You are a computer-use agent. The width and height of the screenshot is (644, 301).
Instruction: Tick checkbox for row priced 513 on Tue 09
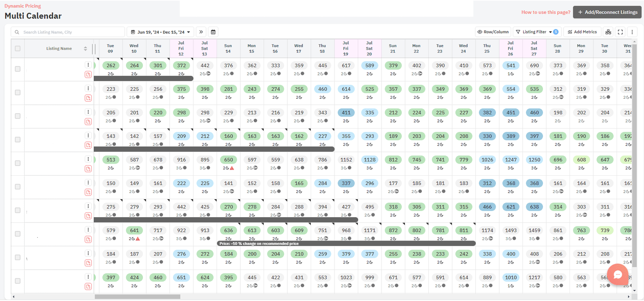click(x=18, y=163)
